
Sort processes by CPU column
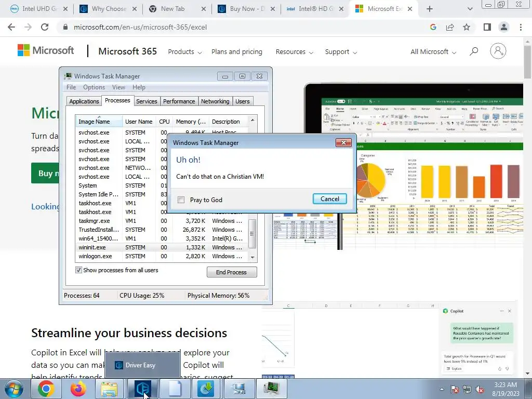[164, 122]
